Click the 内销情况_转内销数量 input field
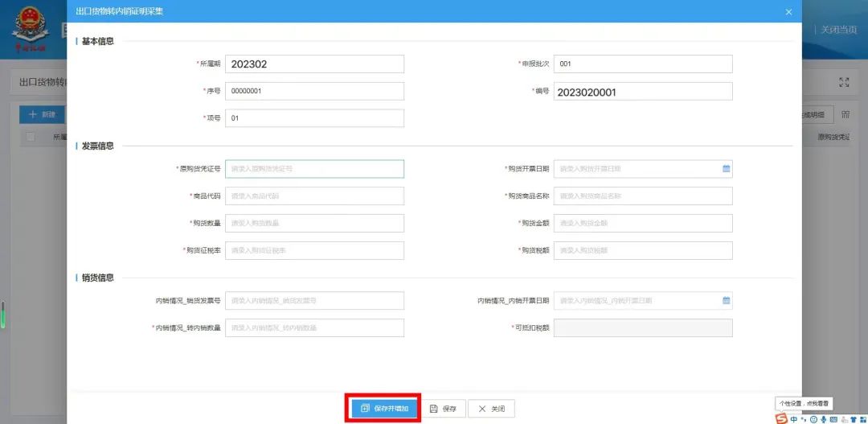The image size is (868, 424). [x=314, y=327]
